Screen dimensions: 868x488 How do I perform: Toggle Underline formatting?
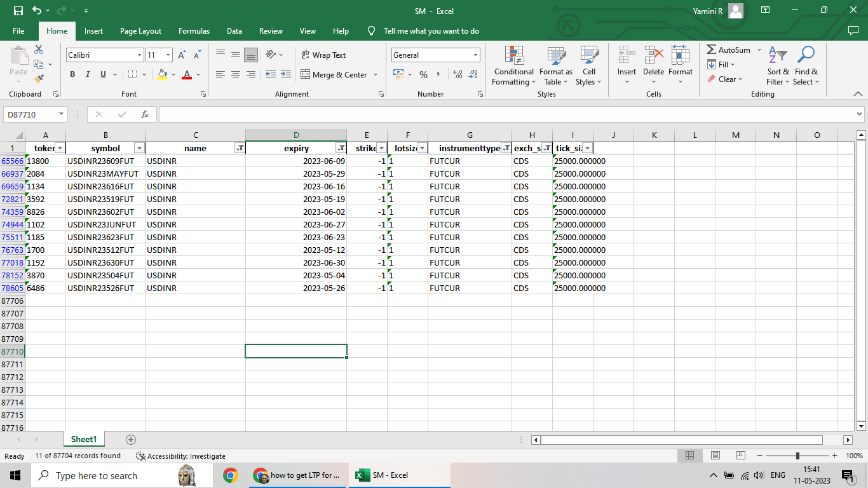[103, 74]
